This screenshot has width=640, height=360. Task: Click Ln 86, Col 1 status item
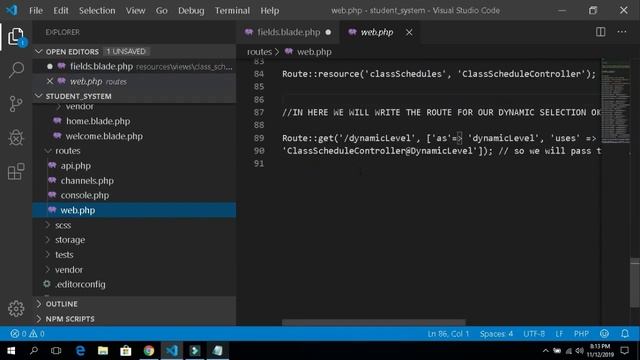tap(448, 334)
